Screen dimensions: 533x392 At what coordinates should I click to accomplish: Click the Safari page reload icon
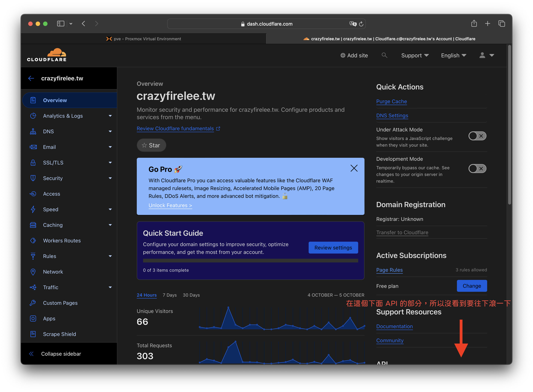(x=361, y=24)
